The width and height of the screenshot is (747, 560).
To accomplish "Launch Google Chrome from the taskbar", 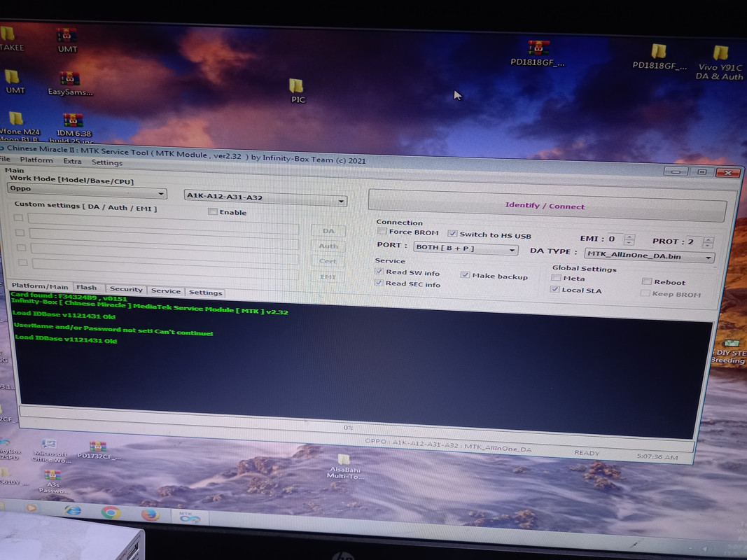I will [111, 512].
